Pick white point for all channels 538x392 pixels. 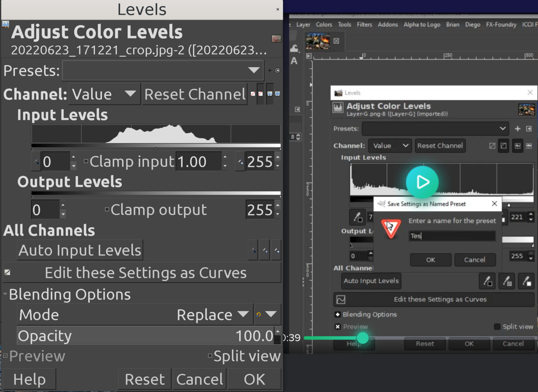click(276, 250)
